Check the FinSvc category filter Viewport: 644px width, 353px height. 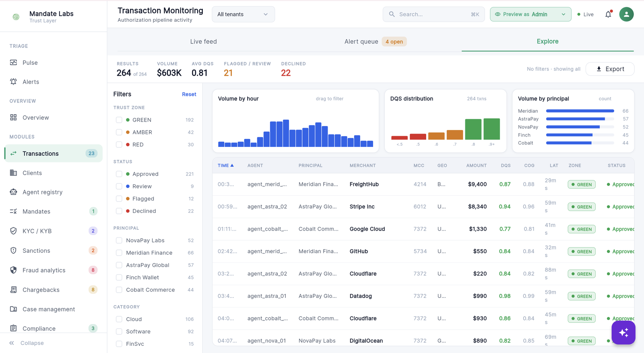tap(119, 344)
